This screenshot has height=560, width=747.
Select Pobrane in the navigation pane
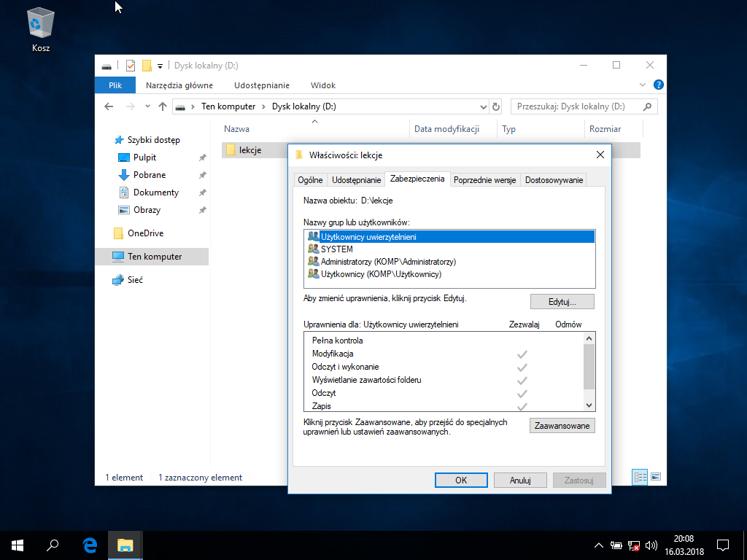pos(142,175)
